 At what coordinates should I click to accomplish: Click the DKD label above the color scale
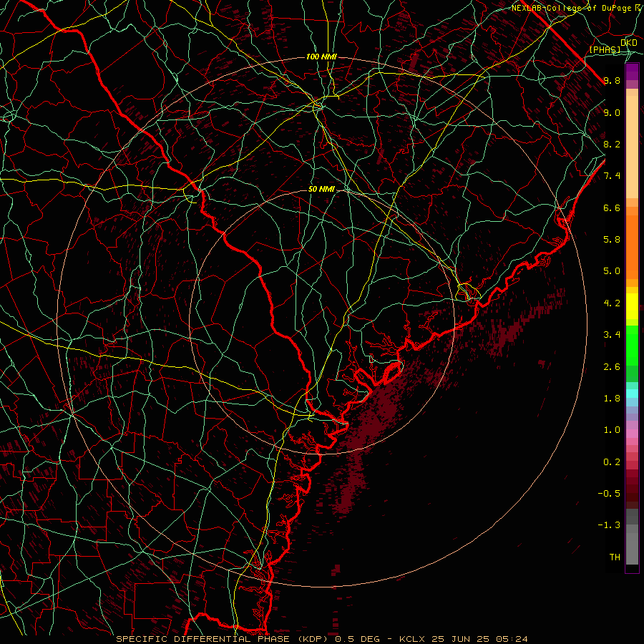pyautogui.click(x=629, y=43)
